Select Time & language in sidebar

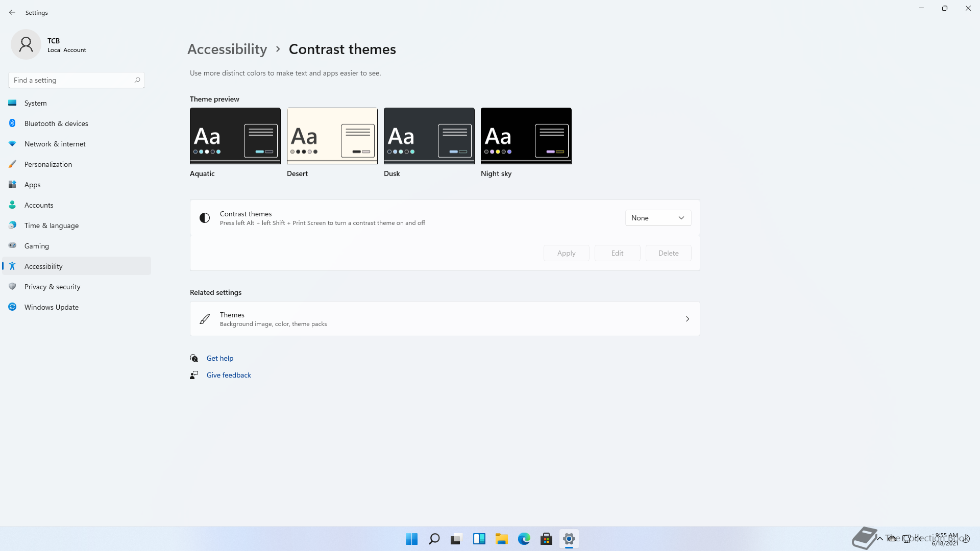coord(77,226)
